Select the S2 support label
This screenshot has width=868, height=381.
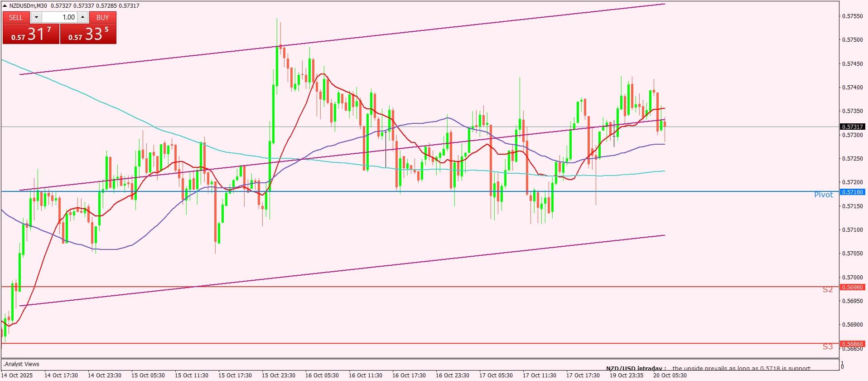click(828, 289)
